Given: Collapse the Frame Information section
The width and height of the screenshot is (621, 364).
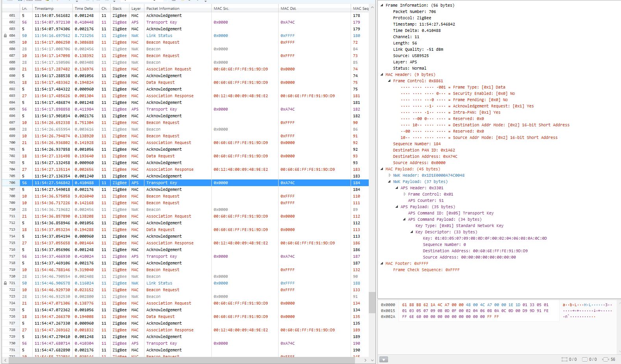Looking at the screenshot, I should 382,5.
